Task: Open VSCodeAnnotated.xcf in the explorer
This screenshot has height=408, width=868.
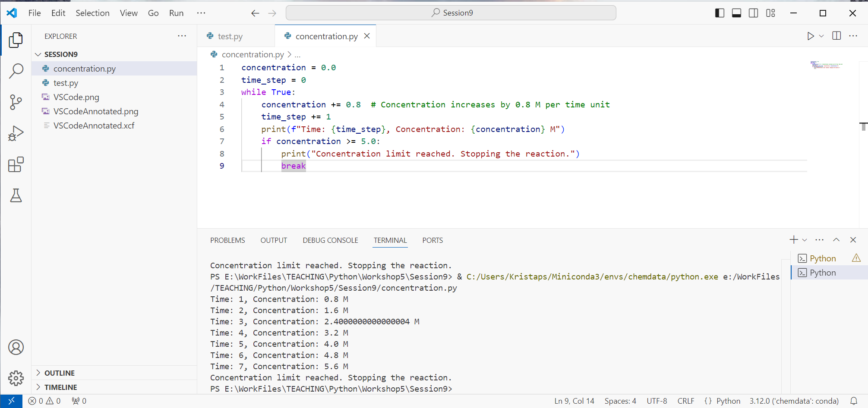Action: point(114,126)
